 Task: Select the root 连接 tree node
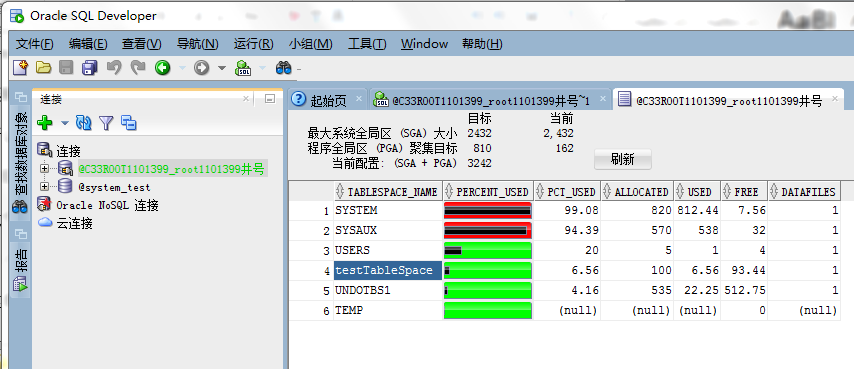pyautogui.click(x=68, y=151)
